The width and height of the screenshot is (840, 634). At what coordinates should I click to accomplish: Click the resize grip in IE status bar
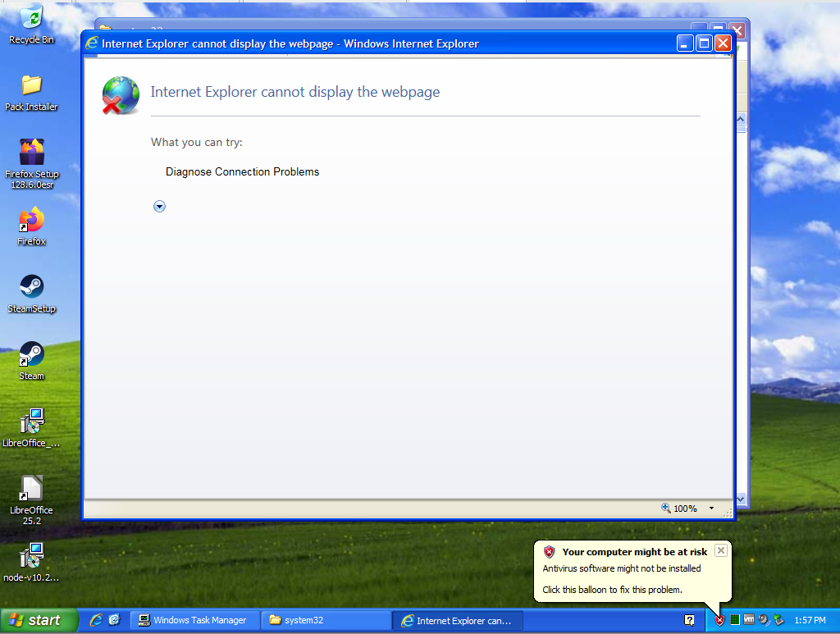click(x=728, y=513)
